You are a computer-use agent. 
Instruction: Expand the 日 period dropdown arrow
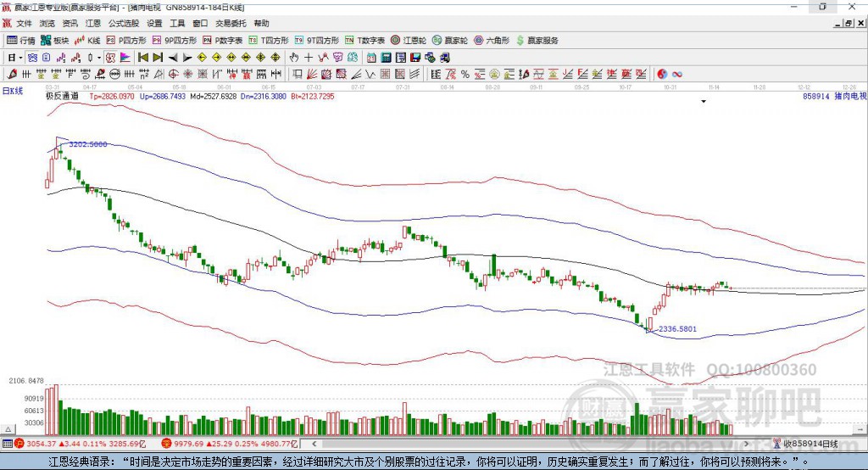pos(20,58)
